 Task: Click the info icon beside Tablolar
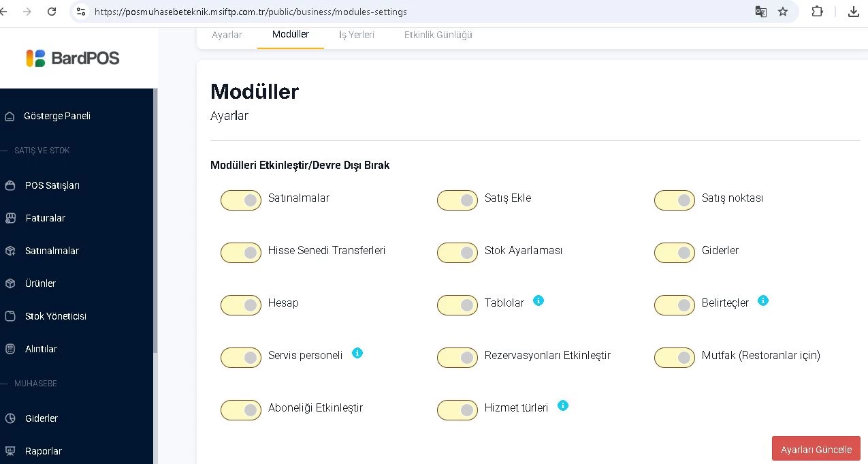pos(539,300)
